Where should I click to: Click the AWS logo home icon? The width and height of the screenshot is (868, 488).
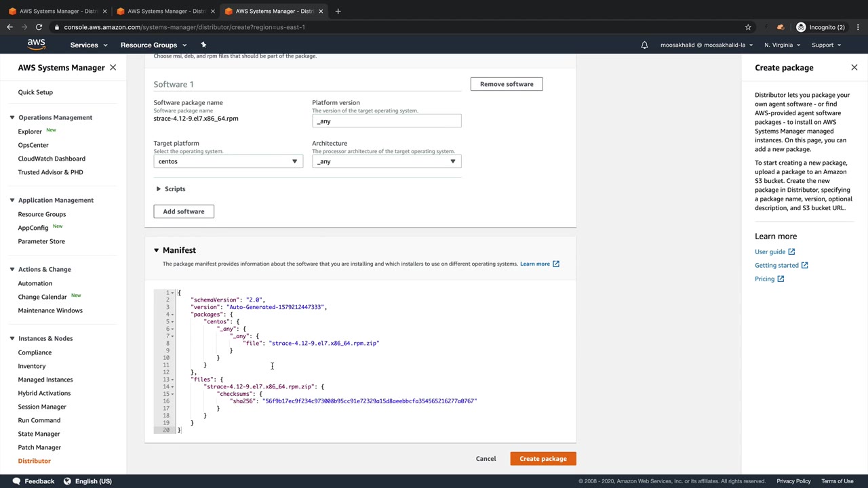[36, 45]
